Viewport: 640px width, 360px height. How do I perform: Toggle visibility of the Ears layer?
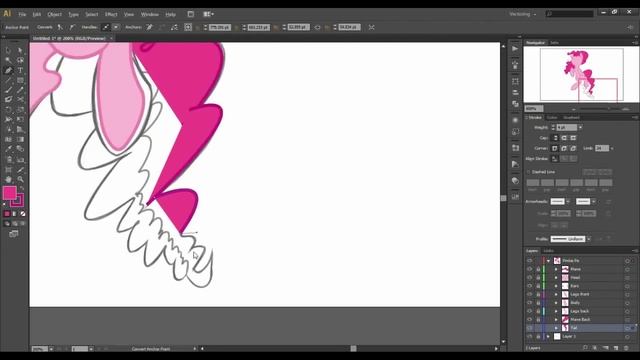[x=529, y=286]
